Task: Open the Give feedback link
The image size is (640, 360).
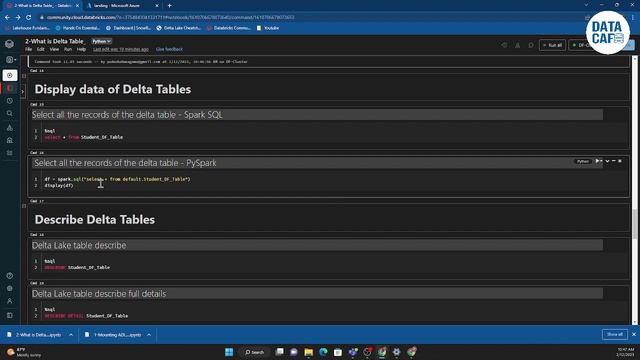Action: point(169,49)
